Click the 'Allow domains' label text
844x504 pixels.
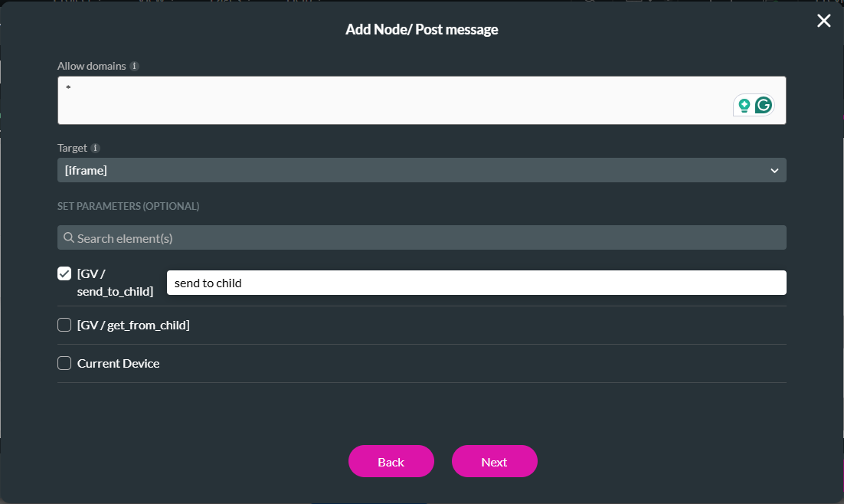(91, 67)
